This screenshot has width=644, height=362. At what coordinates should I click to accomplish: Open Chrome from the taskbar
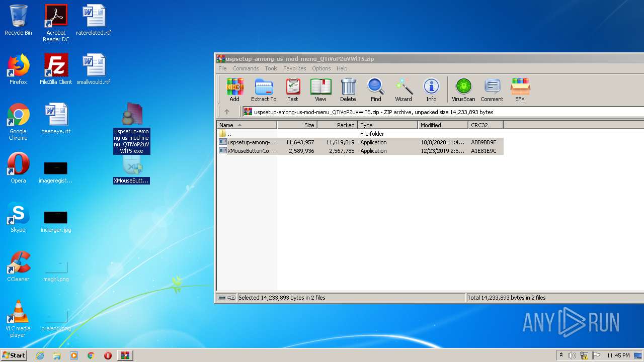coord(91,355)
